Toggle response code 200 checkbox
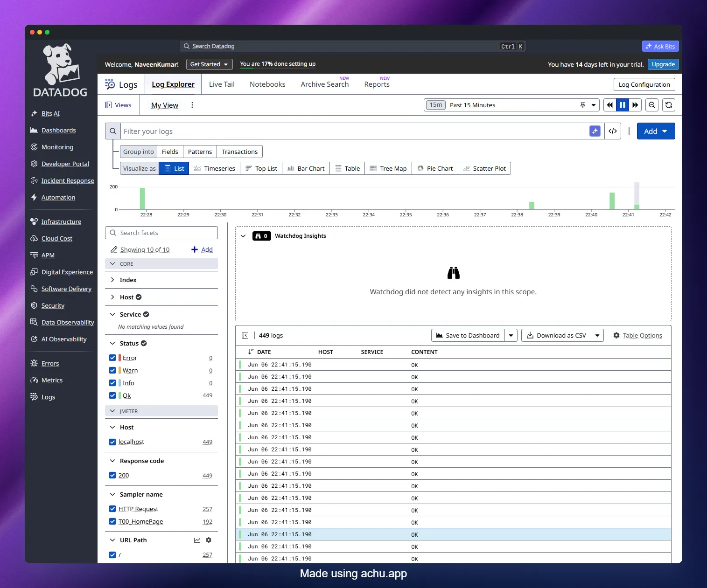 [112, 475]
